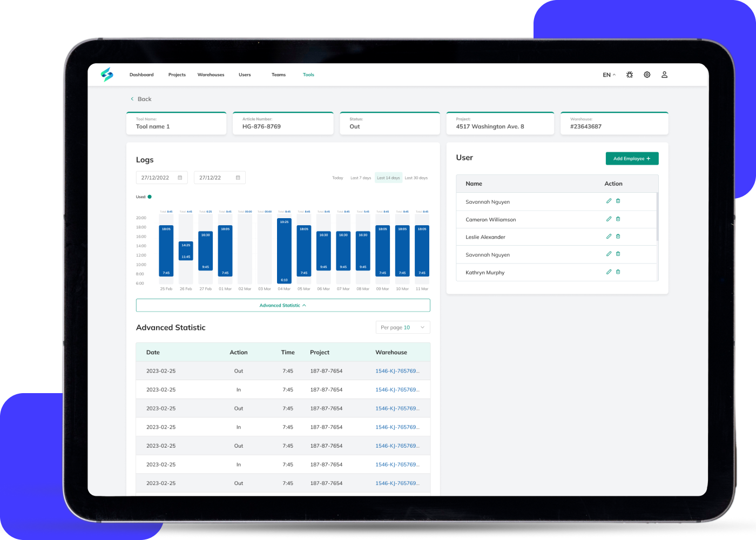Delete Cameron Williamson user
The width and height of the screenshot is (756, 540).
[618, 219]
